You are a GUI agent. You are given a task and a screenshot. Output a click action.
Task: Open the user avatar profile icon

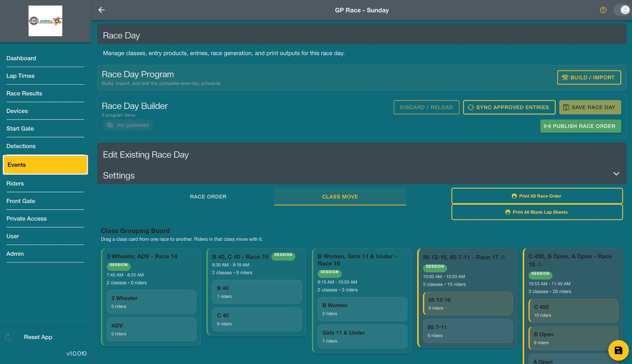coord(625,10)
